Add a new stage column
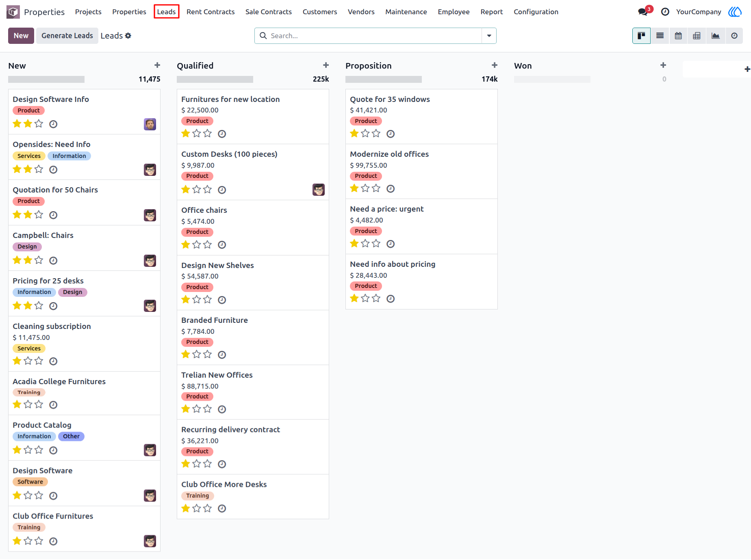The height and width of the screenshot is (560, 751). (x=747, y=69)
